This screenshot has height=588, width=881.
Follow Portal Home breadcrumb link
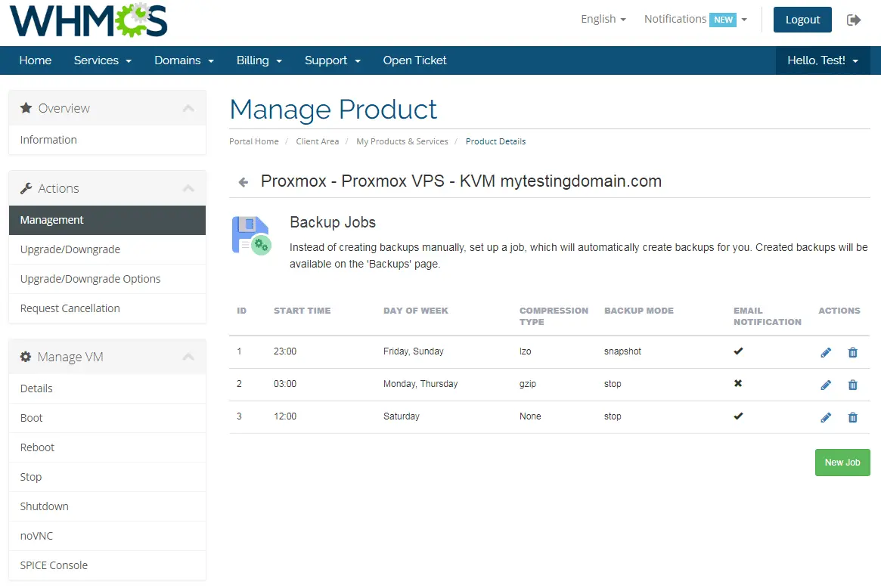[254, 141]
